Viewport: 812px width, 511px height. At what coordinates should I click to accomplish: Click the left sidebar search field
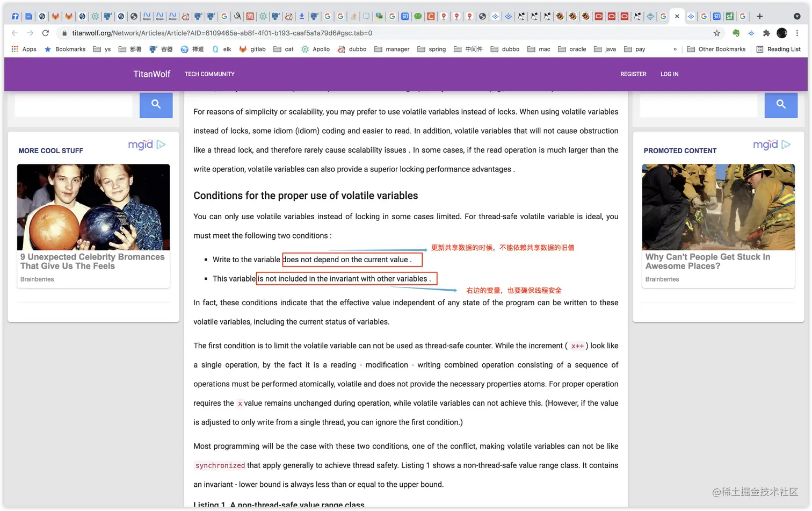pos(74,105)
